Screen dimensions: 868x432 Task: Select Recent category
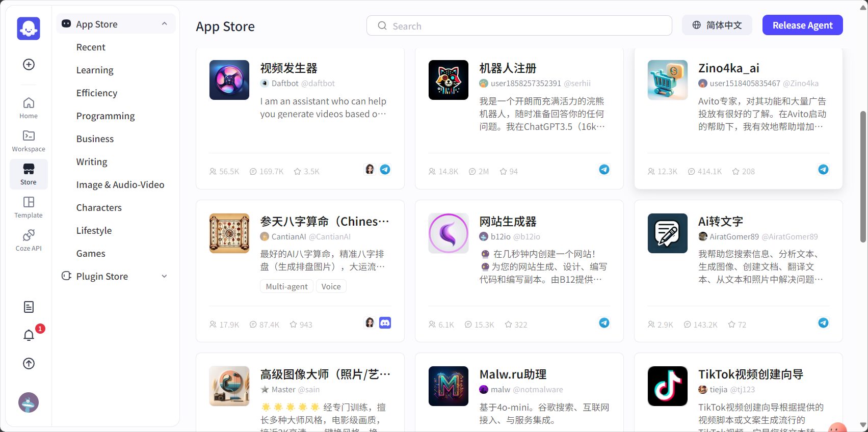click(91, 47)
